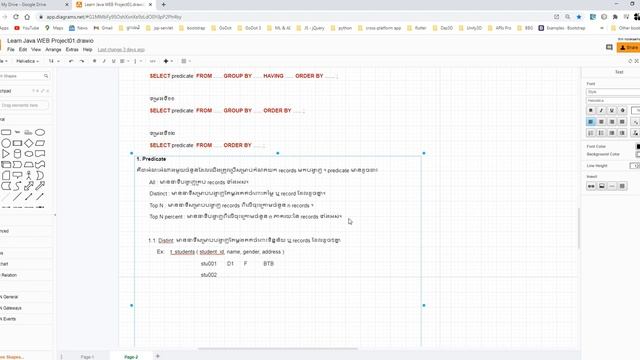Open the Helvetica font dropdown in toolbar
This screenshot has height=360, width=640.
[x=27, y=61]
